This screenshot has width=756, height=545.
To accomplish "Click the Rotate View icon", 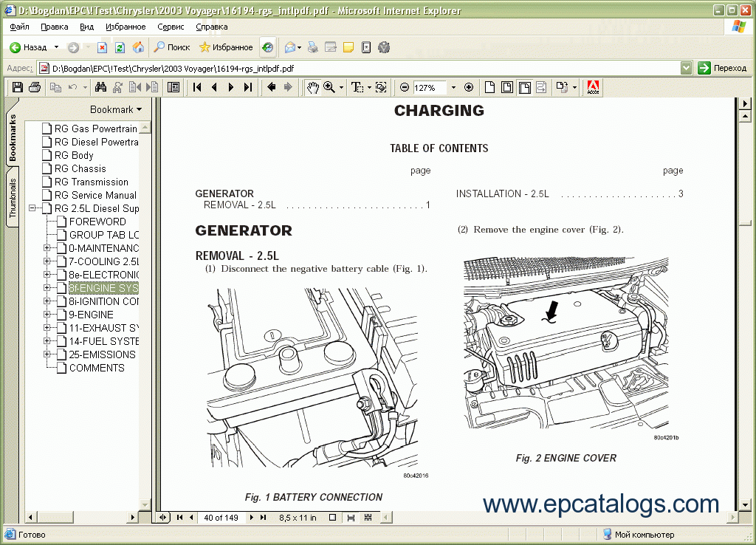I will (x=562, y=87).
